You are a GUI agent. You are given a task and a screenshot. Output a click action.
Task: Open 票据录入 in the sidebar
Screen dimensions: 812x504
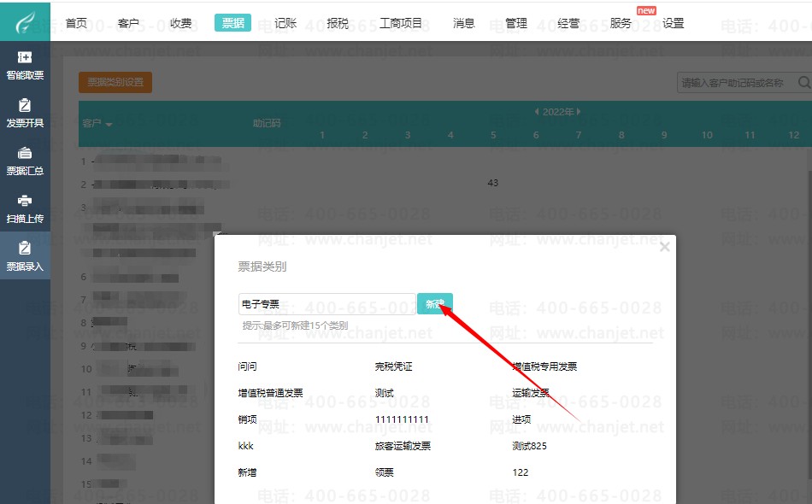point(25,256)
